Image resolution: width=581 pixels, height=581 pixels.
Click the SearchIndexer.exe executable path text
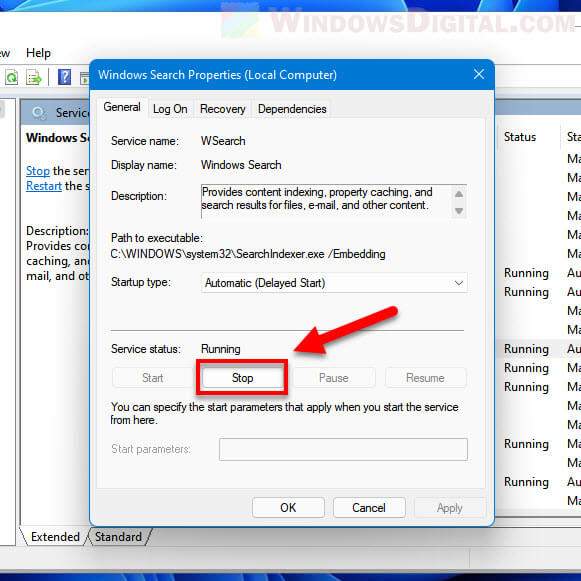click(x=248, y=254)
